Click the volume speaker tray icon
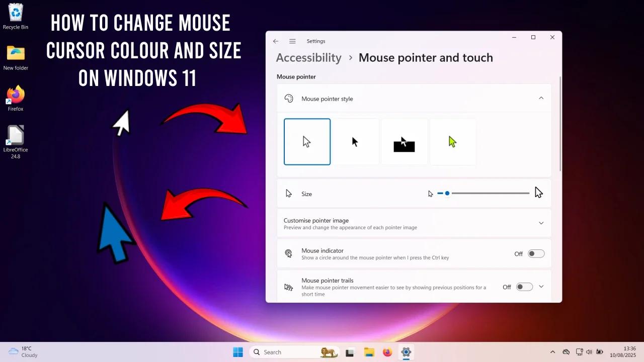This screenshot has width=644, height=362. [x=589, y=352]
